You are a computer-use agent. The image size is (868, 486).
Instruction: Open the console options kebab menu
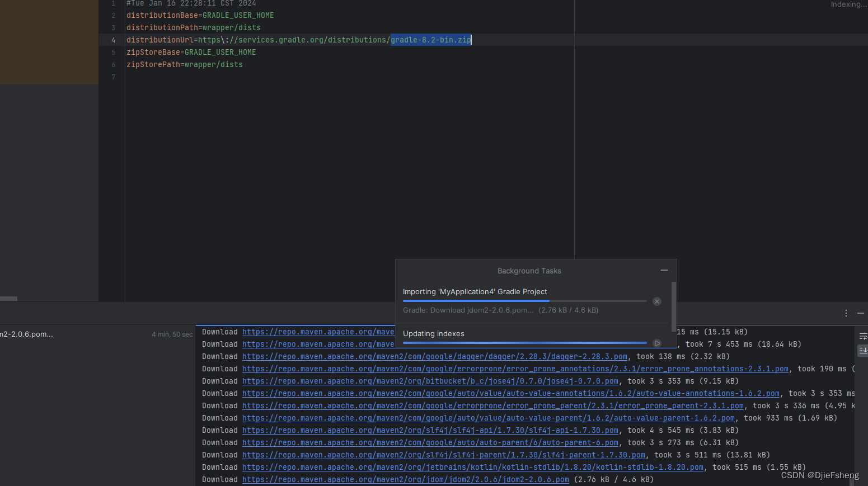click(x=846, y=313)
